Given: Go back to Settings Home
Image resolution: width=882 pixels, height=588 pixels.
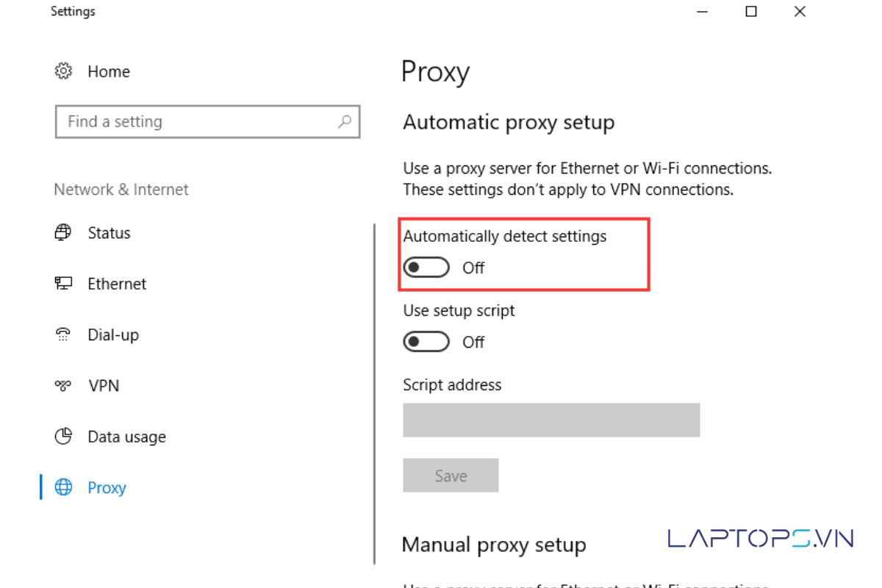Looking at the screenshot, I should click(108, 71).
